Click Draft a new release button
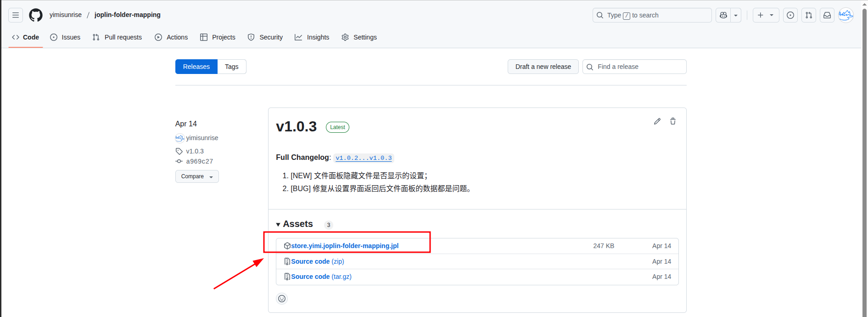The height and width of the screenshot is (317, 868). pyautogui.click(x=543, y=67)
